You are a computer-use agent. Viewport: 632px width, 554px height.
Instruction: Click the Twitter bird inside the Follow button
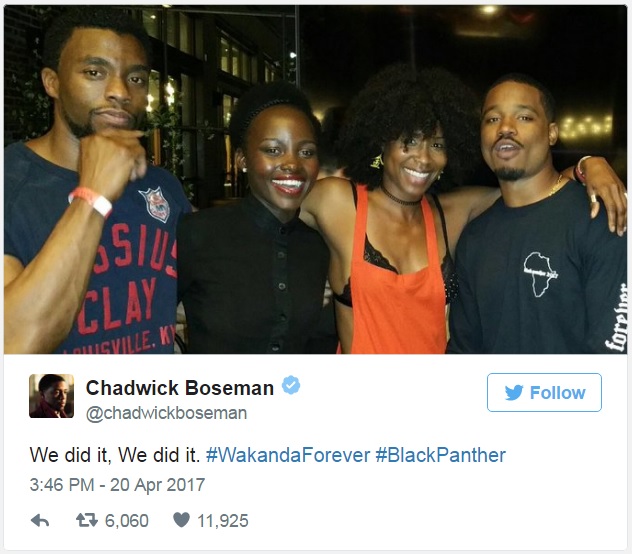pos(514,392)
